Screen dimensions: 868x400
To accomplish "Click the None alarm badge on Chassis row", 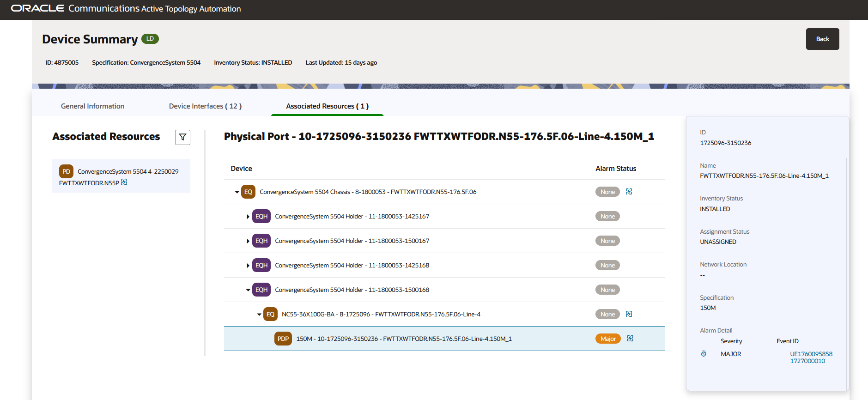I will point(607,192).
